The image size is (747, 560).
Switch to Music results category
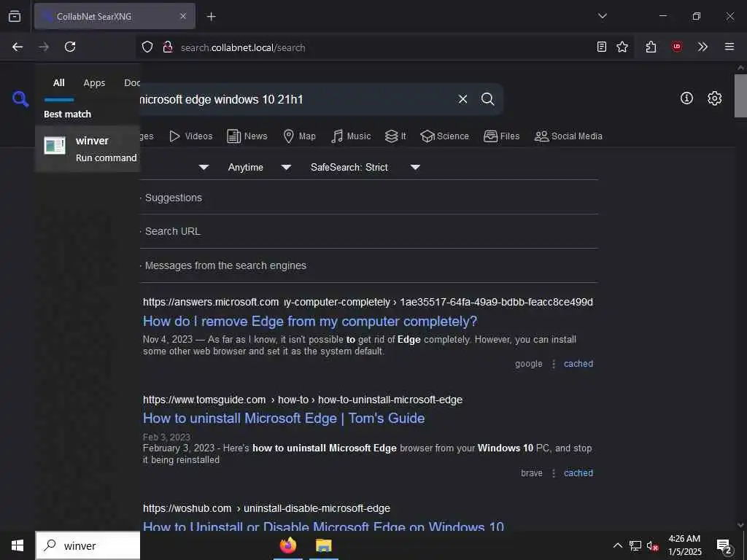click(351, 136)
